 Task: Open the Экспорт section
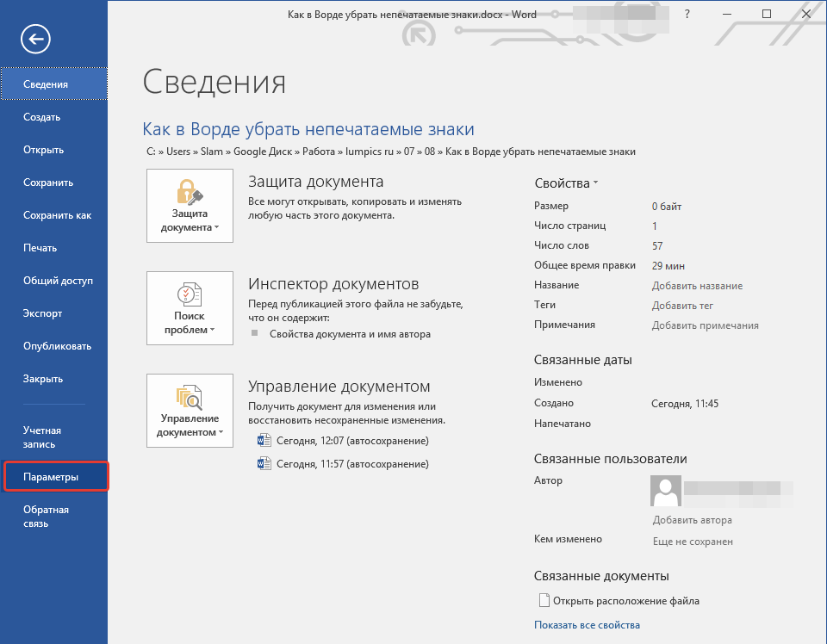[42, 313]
